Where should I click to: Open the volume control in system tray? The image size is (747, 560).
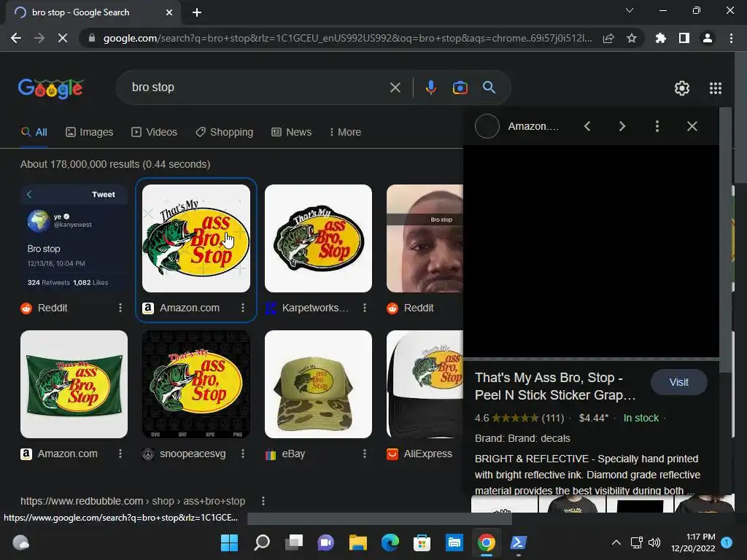(654, 542)
